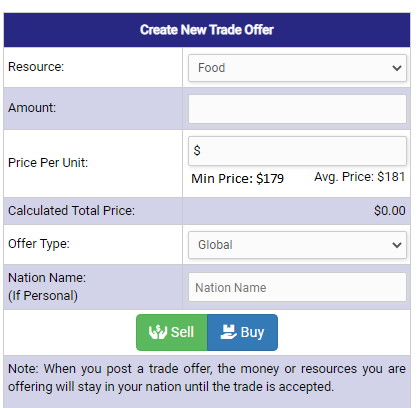Click the Min Price: $179 text

(x=237, y=179)
